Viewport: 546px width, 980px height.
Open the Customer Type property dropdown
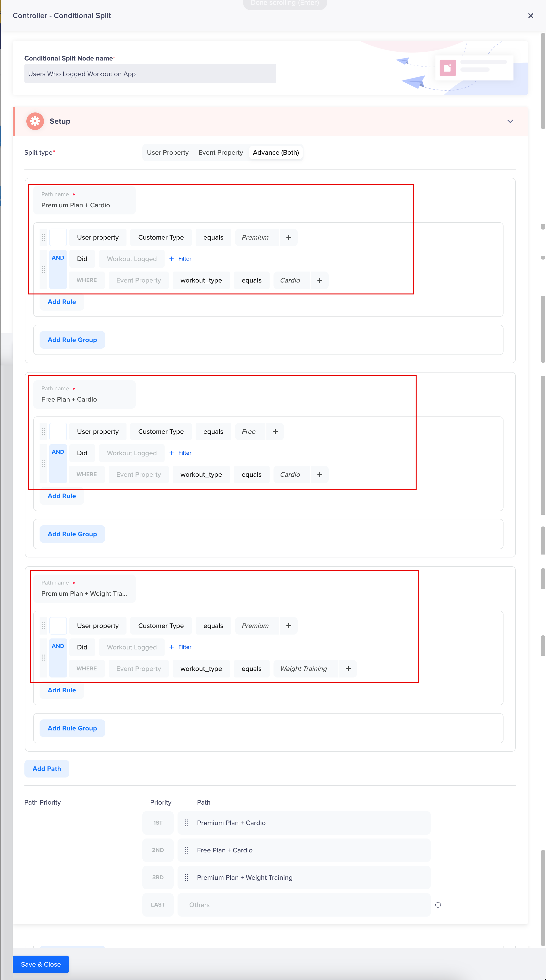(161, 237)
